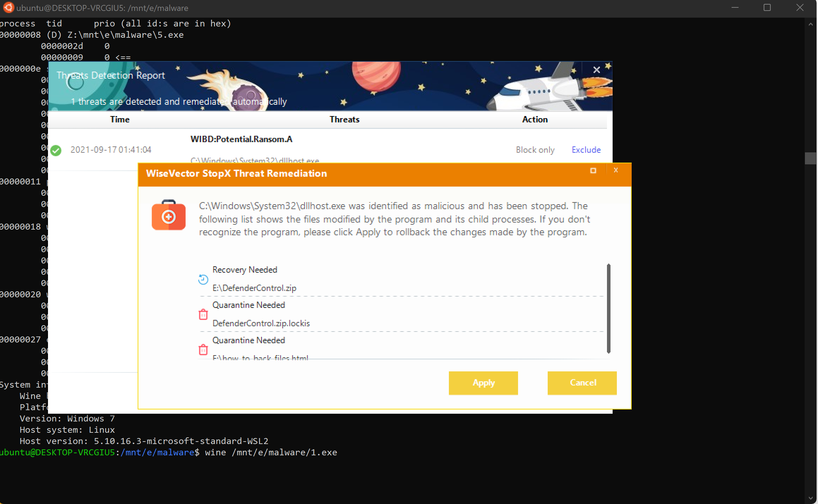Click the Block only action text
The width and height of the screenshot is (818, 504).
click(x=535, y=150)
